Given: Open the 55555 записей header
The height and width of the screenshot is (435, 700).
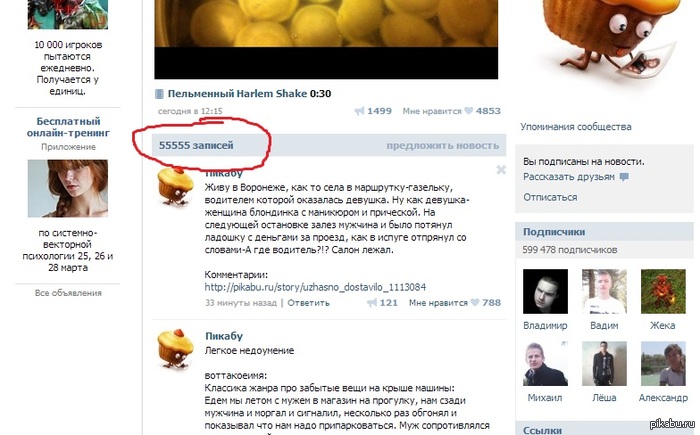Looking at the screenshot, I should click(x=196, y=146).
